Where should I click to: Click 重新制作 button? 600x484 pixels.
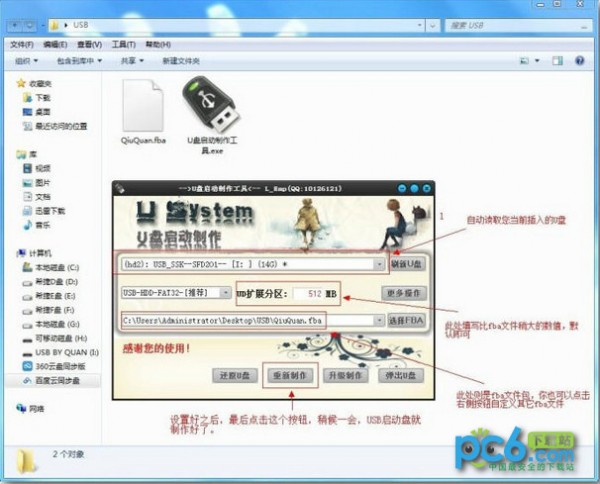pos(290,375)
